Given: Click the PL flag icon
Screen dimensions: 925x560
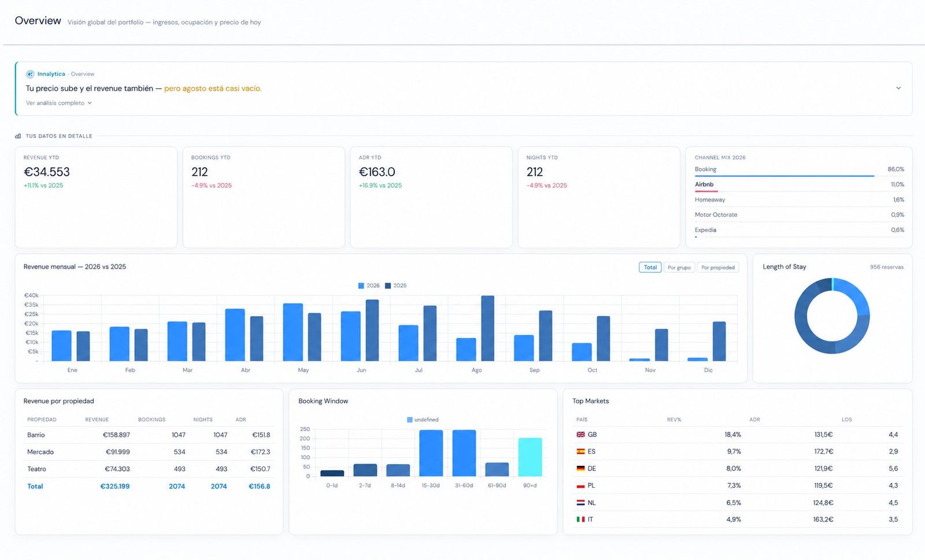Looking at the screenshot, I should [580, 485].
